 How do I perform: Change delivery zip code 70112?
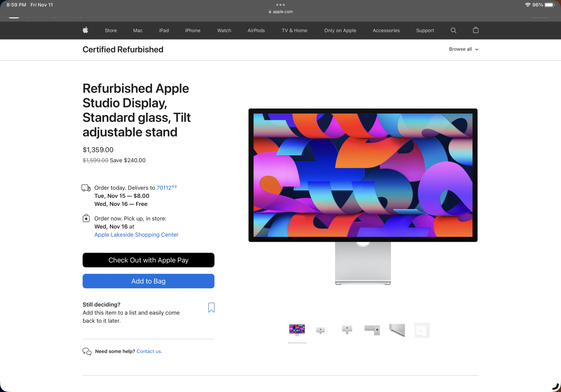pos(164,188)
